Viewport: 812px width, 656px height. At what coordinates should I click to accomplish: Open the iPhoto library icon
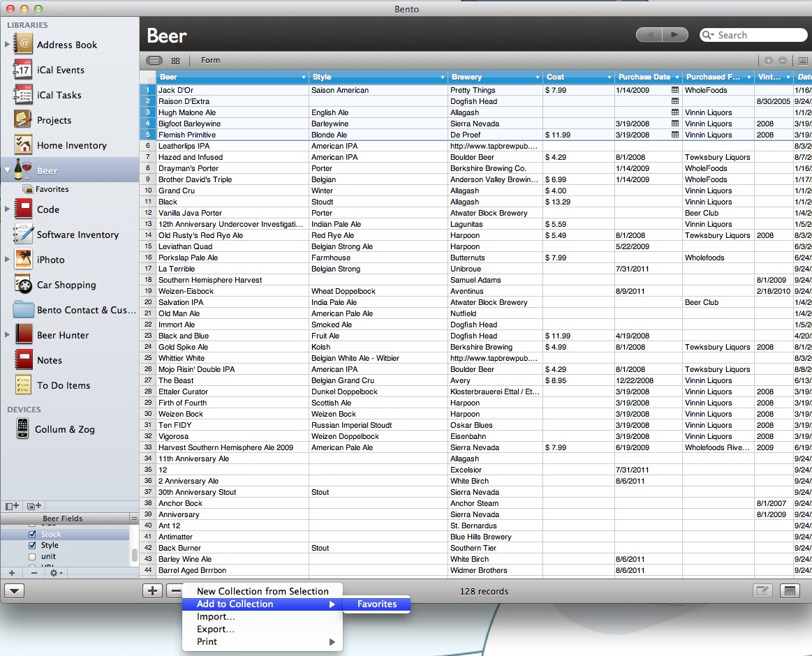[23, 260]
